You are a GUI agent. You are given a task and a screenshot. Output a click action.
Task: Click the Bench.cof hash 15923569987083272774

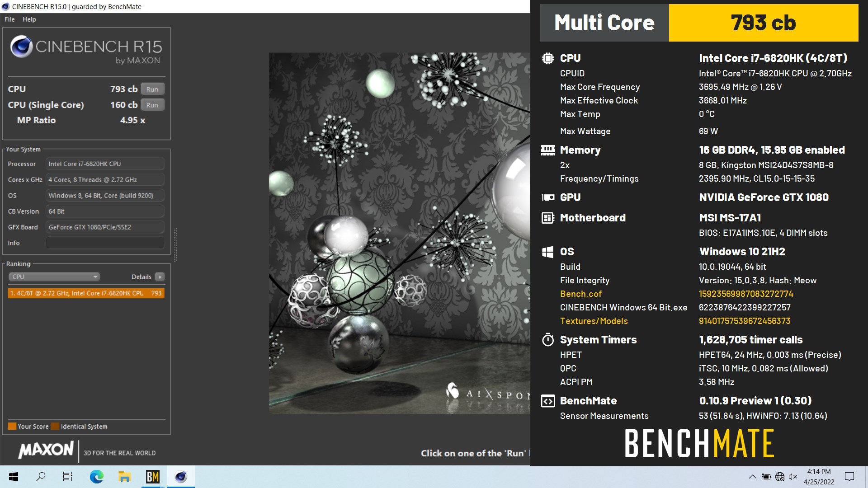click(x=746, y=294)
